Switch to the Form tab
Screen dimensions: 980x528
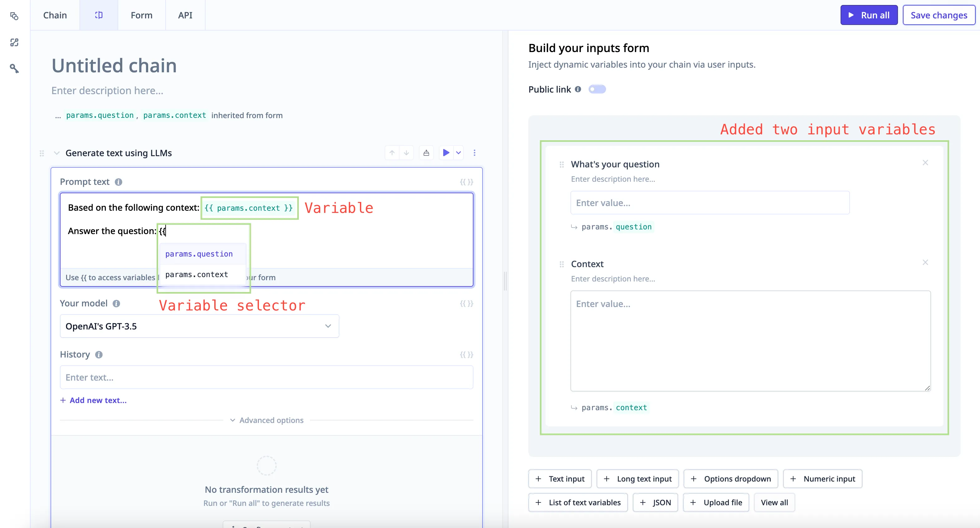pos(141,15)
